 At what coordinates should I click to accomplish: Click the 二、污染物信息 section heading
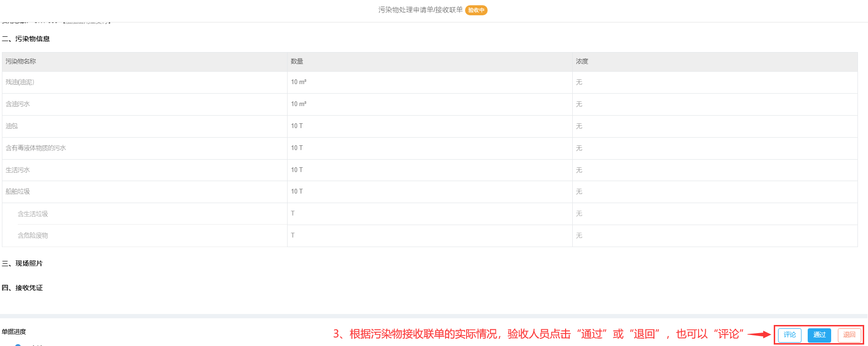[26, 39]
